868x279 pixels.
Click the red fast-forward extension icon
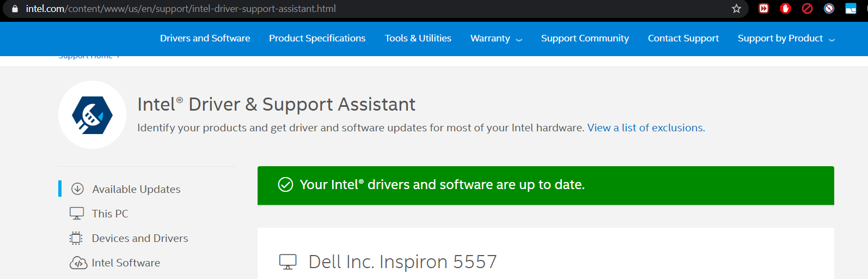(x=763, y=9)
